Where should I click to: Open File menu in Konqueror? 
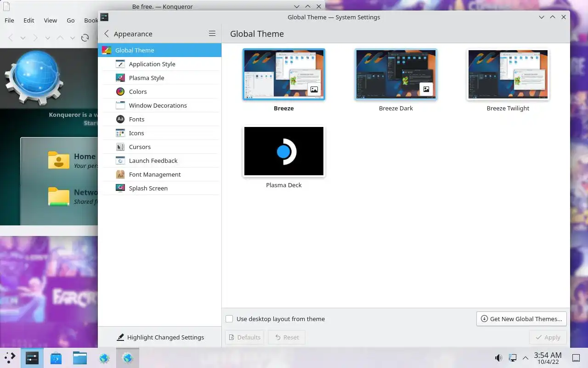pyautogui.click(x=9, y=20)
